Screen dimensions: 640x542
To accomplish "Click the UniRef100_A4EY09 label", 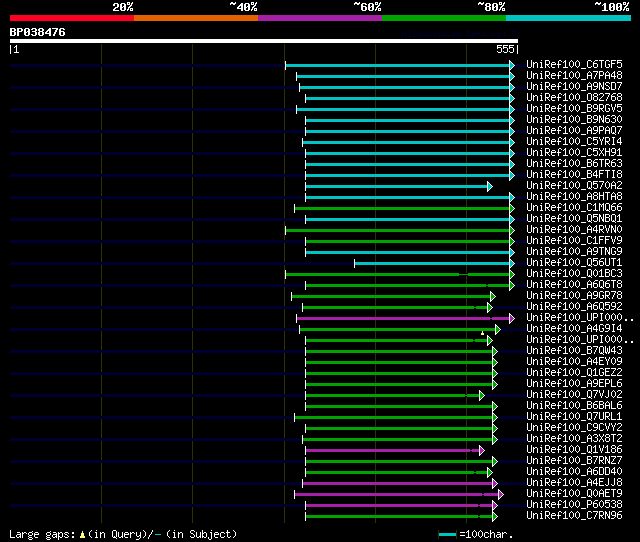I will pos(574,362).
